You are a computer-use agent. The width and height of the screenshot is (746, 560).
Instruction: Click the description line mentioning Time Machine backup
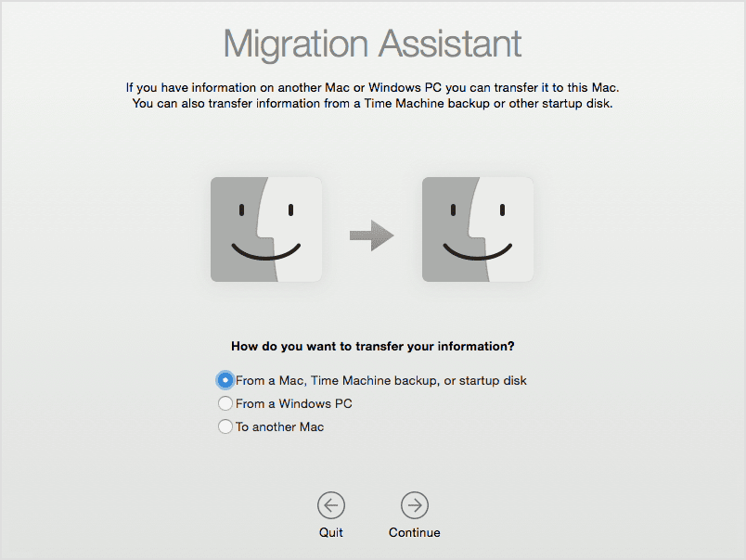click(372, 104)
